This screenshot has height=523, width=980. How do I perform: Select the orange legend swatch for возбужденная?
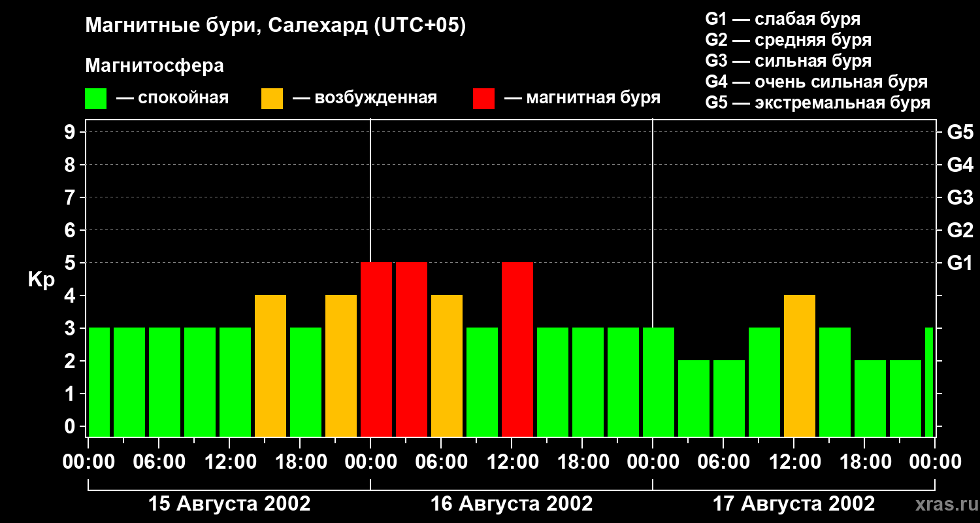(x=272, y=99)
